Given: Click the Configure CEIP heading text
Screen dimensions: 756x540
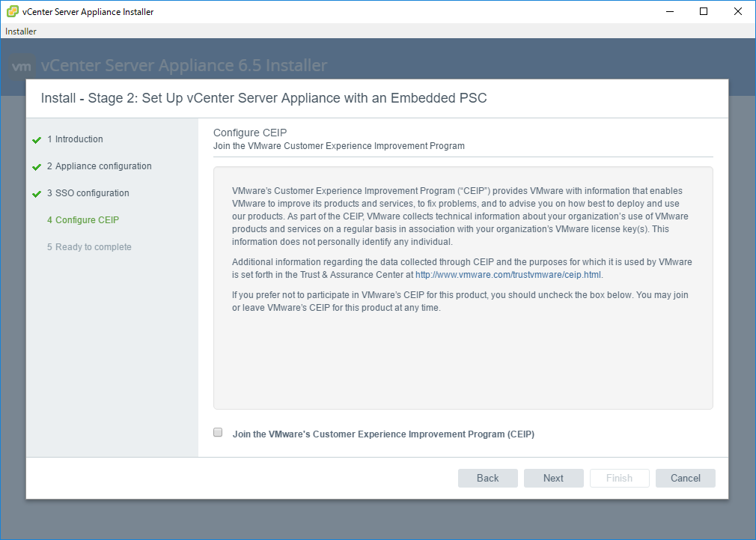Looking at the screenshot, I should [x=250, y=133].
